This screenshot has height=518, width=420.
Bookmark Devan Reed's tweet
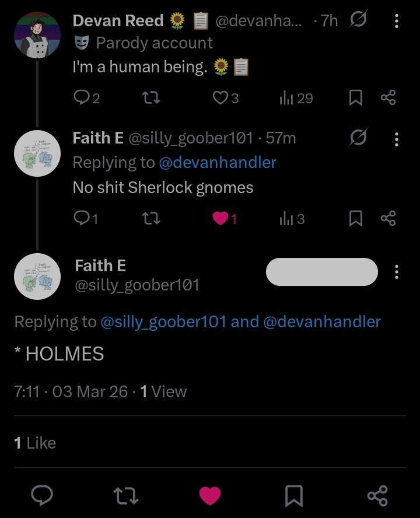[x=356, y=98]
